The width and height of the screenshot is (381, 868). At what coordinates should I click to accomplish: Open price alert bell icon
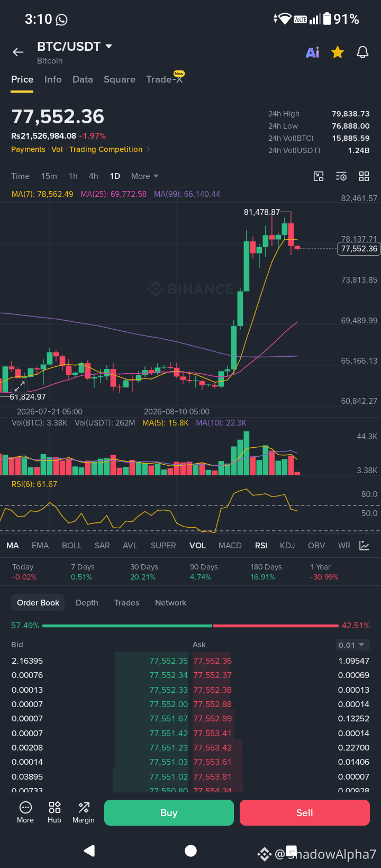[362, 52]
